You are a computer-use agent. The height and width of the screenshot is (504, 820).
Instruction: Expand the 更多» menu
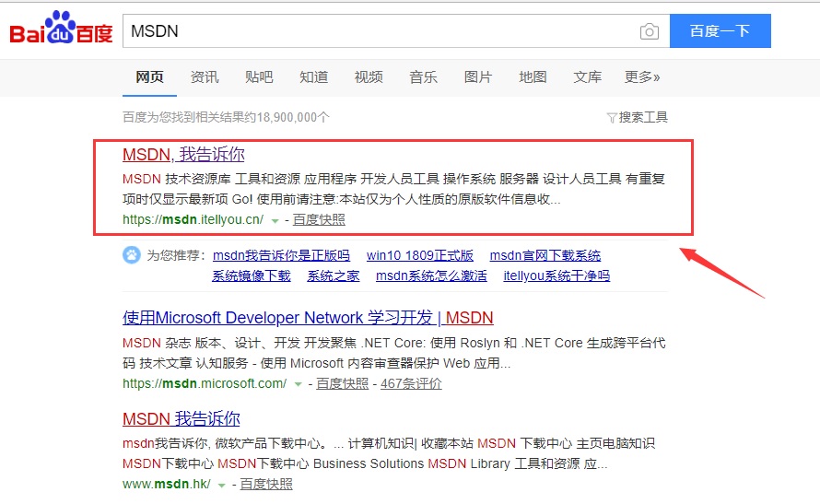[x=642, y=77]
